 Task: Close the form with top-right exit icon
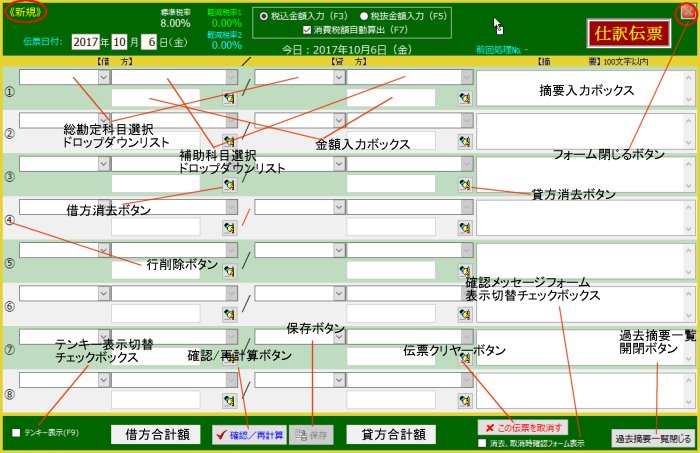coord(686,11)
